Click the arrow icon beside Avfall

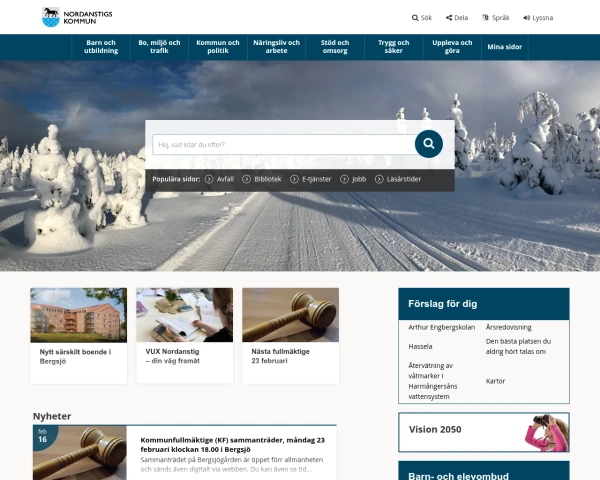(209, 179)
